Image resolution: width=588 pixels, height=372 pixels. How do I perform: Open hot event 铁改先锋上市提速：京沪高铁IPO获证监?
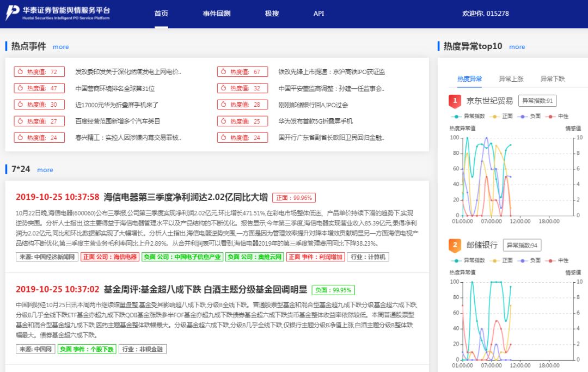click(x=332, y=72)
